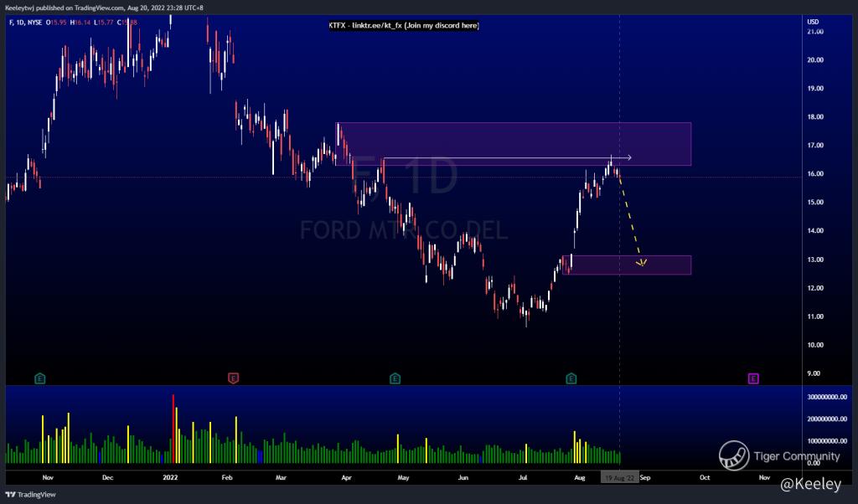Image resolution: width=858 pixels, height=504 pixels.
Task: Click the 13.00 price axis label
Action: (815, 260)
